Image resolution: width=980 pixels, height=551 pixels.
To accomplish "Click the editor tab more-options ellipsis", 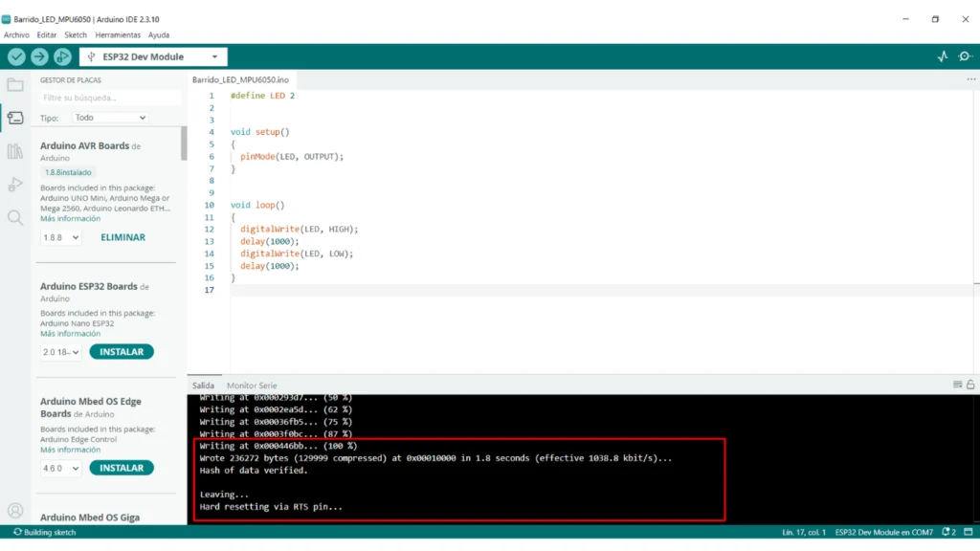I will point(970,79).
